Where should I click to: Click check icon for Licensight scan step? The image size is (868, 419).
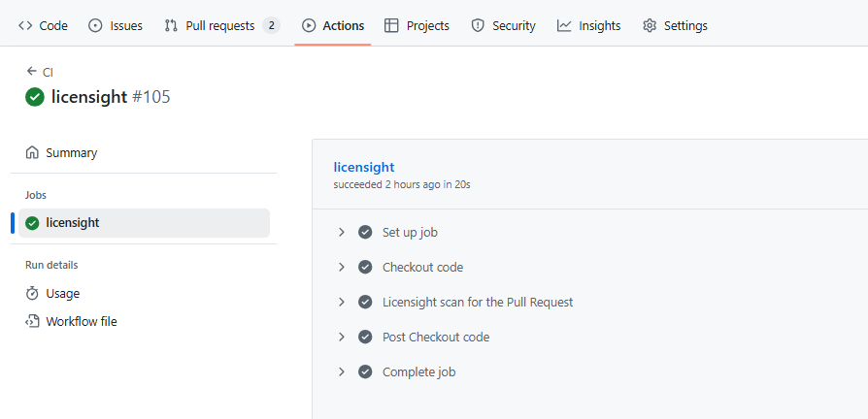[365, 302]
